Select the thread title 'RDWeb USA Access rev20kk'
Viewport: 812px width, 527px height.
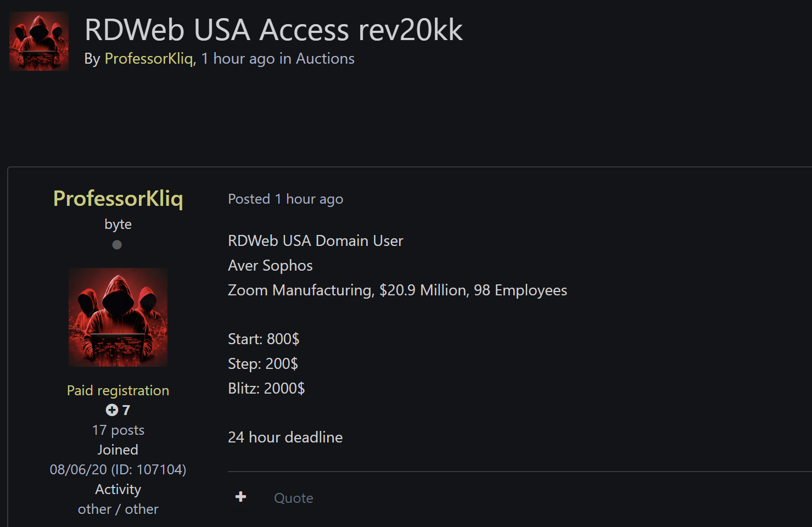274,30
